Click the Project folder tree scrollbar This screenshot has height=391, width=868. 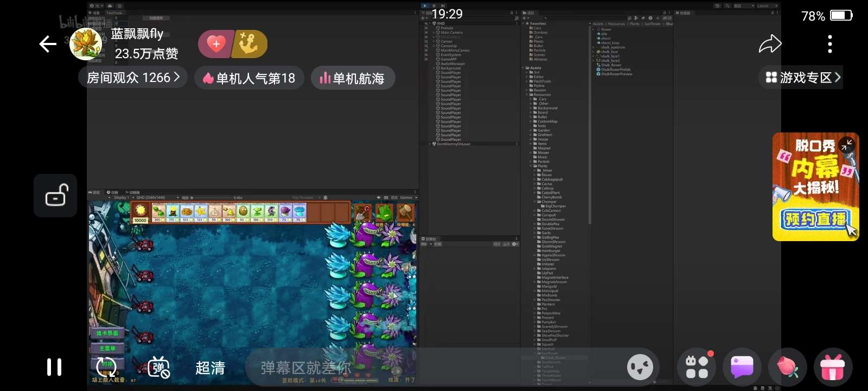590,125
